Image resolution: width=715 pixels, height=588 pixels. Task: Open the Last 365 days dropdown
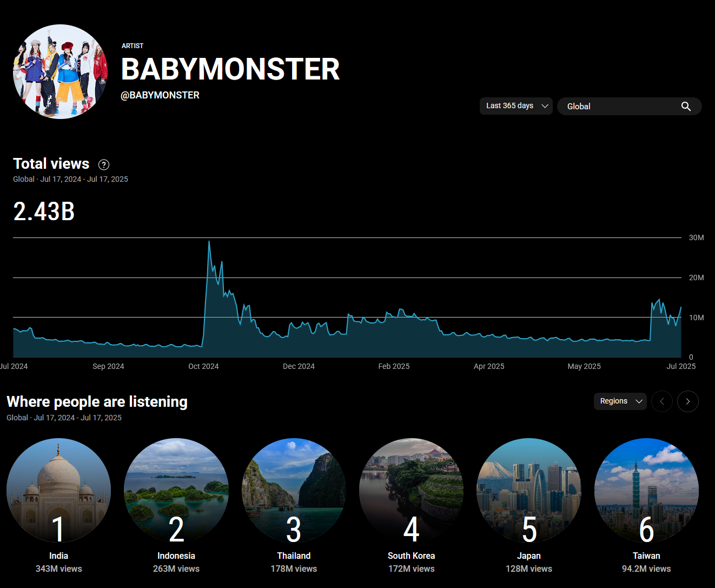[x=516, y=106]
